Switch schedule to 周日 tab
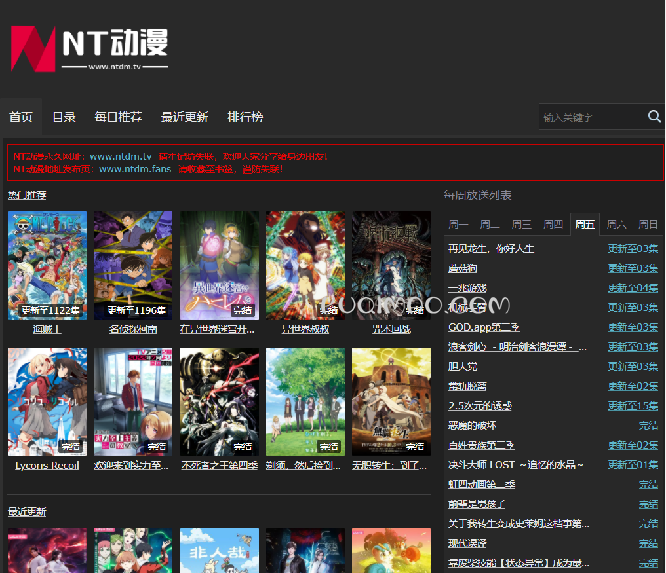This screenshot has width=666, height=573. [648, 224]
